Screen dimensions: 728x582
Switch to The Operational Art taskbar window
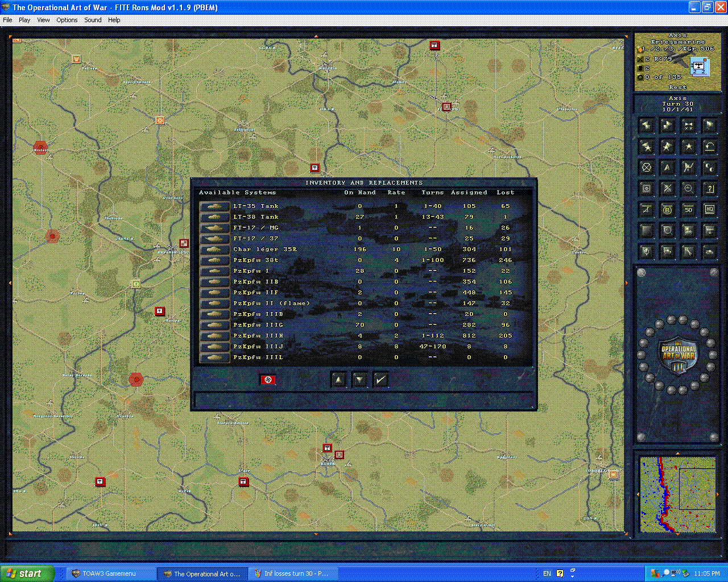202,573
